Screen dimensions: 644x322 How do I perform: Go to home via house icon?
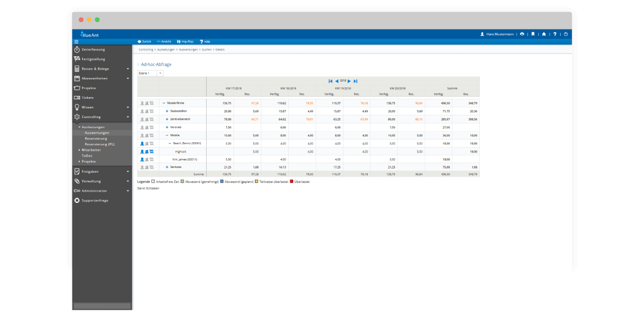tap(544, 34)
